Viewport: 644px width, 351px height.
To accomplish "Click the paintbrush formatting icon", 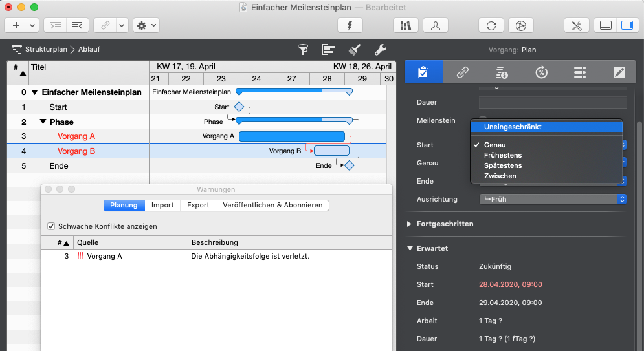I will coord(354,50).
